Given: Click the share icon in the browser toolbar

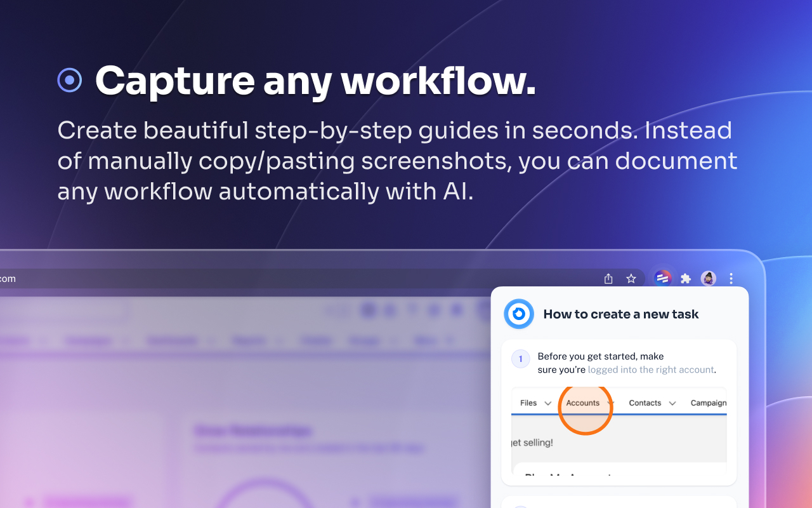Looking at the screenshot, I should pos(608,278).
